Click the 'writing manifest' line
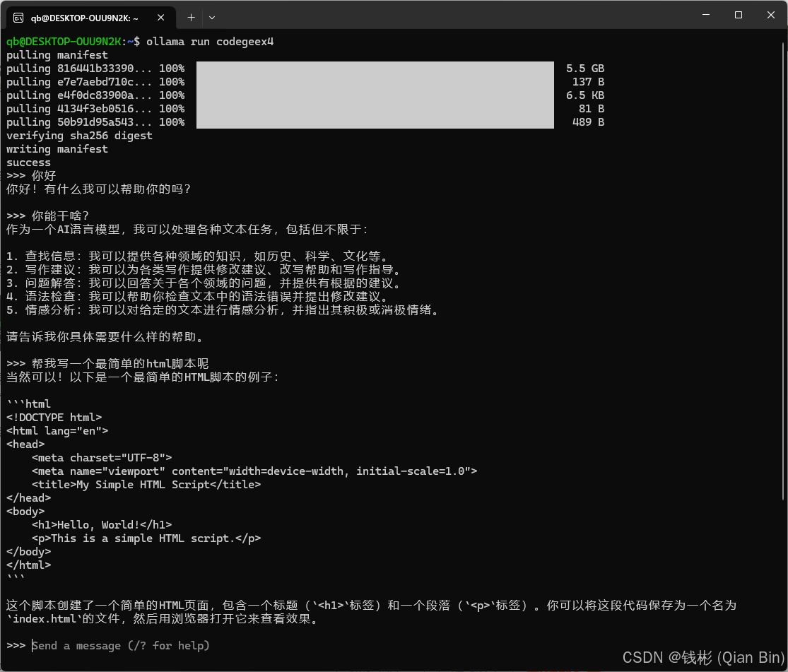Viewport: 788px width, 672px height. coord(57,149)
